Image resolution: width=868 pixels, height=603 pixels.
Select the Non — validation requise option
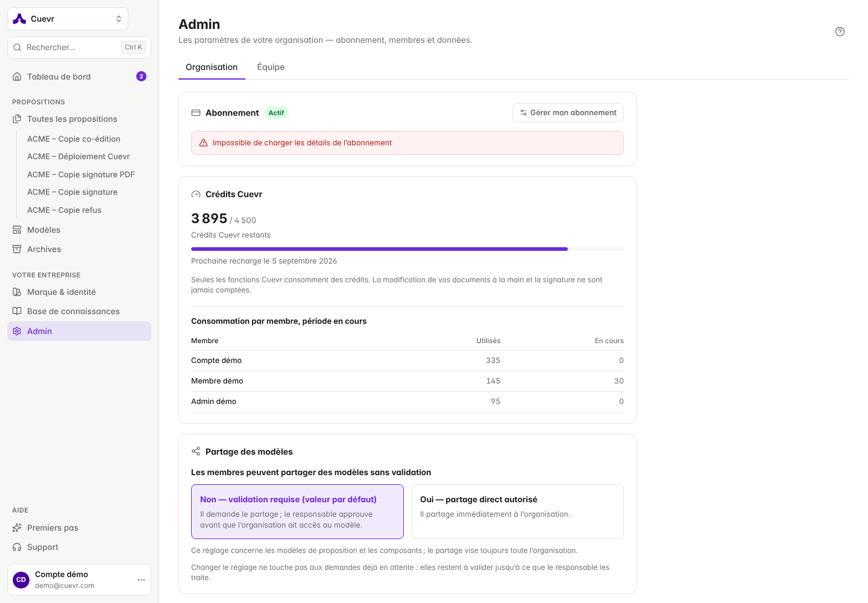tap(297, 511)
